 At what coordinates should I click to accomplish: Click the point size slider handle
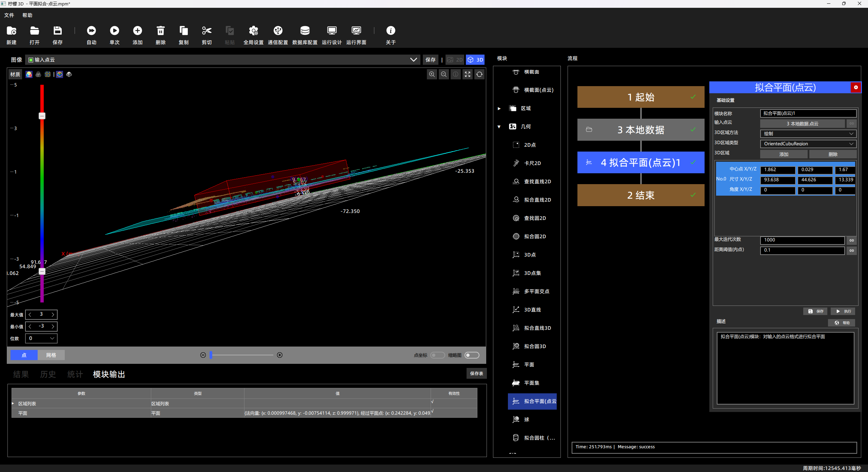pos(211,355)
